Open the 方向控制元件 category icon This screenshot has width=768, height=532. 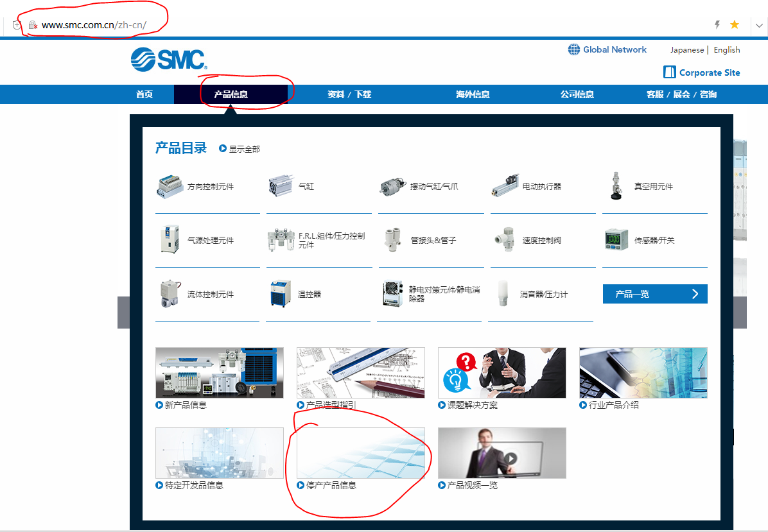pos(170,185)
